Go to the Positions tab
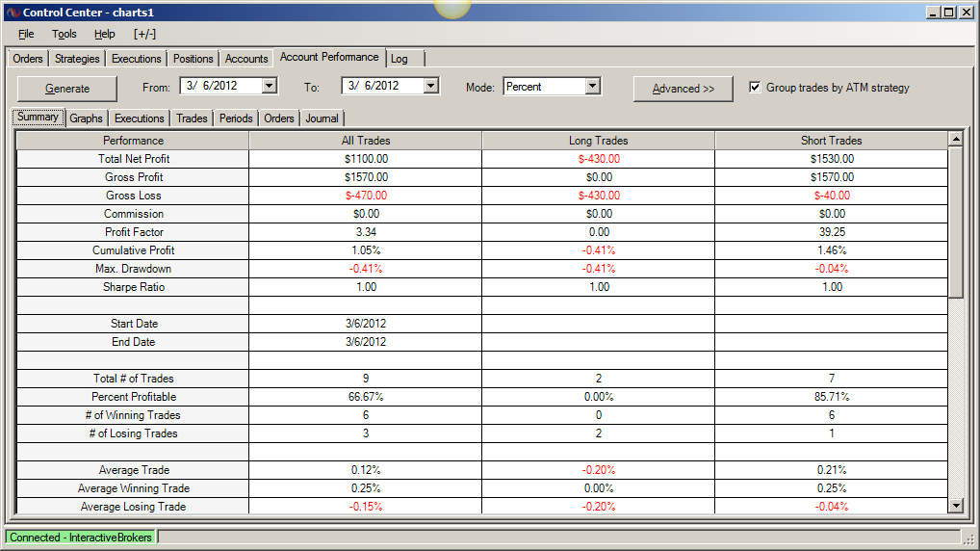The width and height of the screenshot is (980, 551). (193, 59)
